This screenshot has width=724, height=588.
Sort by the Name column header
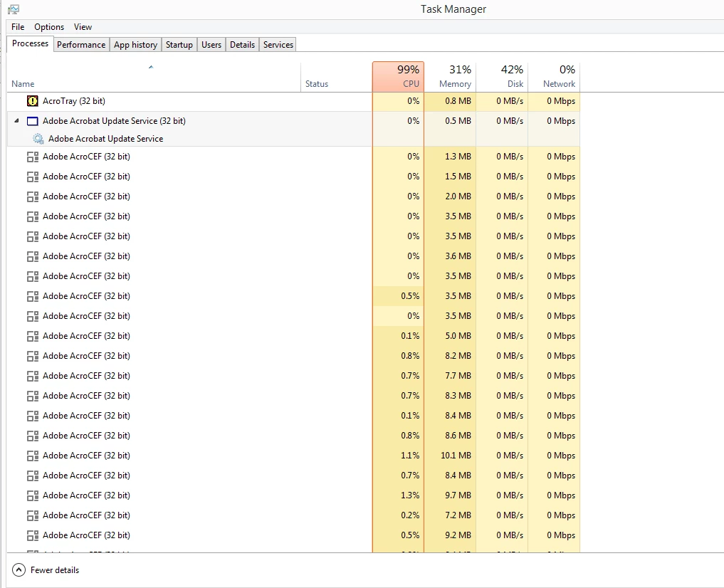153,78
